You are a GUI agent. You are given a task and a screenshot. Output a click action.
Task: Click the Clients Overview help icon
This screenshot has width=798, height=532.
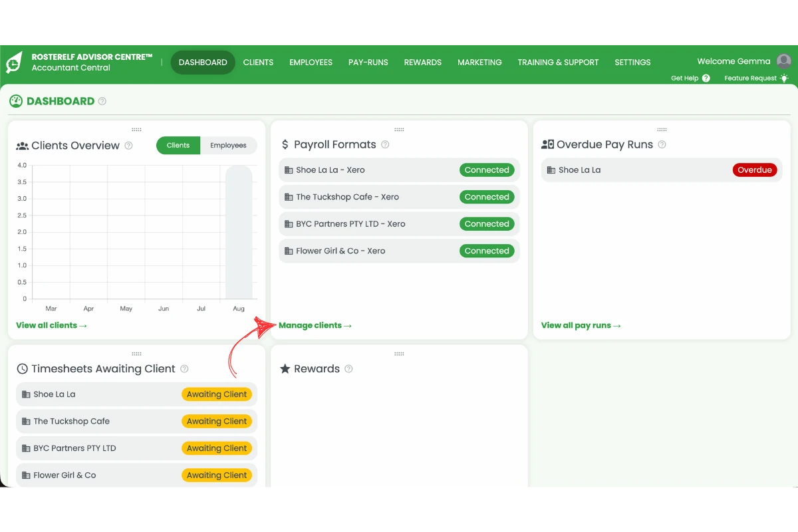129,146
